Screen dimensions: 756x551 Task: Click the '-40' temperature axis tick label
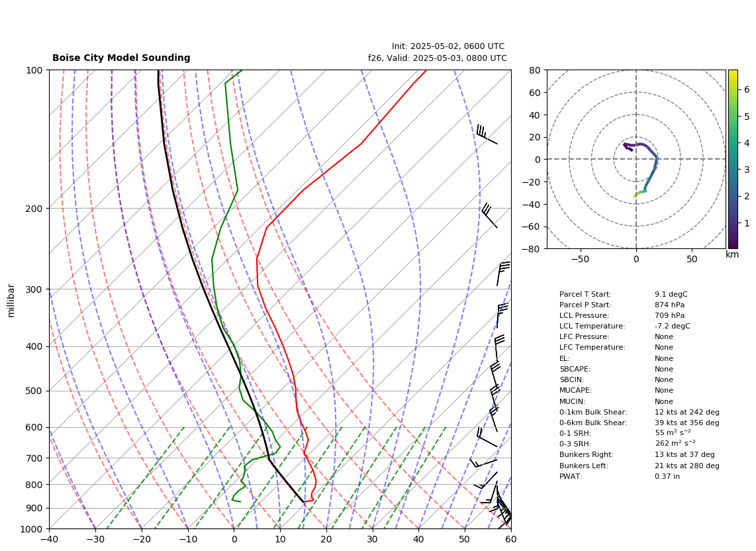tap(49, 540)
